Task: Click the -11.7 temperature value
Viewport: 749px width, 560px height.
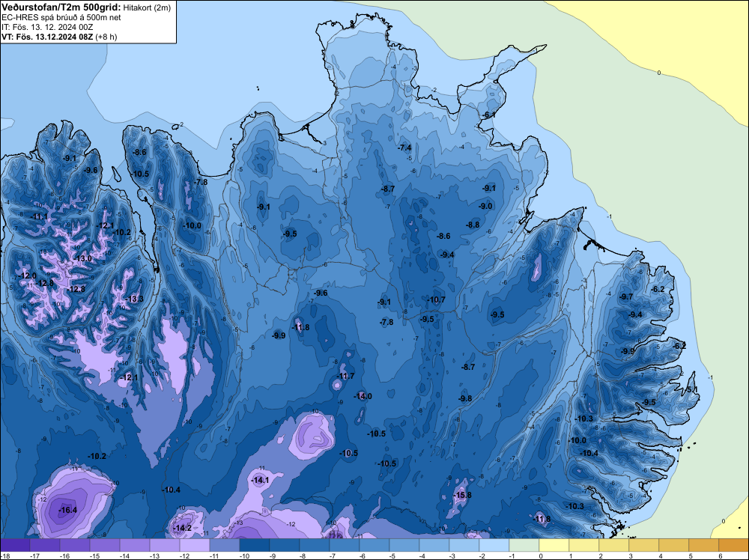Action: [x=345, y=376]
